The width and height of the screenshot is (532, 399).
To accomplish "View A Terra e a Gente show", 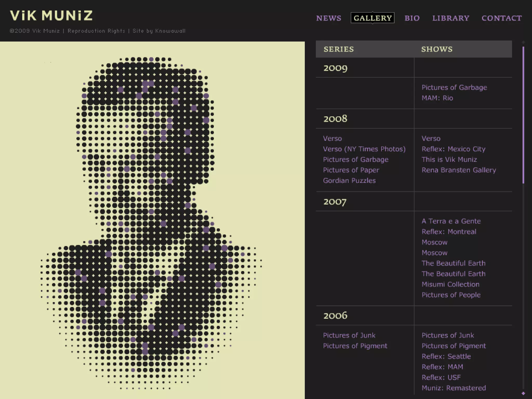I will pyautogui.click(x=451, y=221).
